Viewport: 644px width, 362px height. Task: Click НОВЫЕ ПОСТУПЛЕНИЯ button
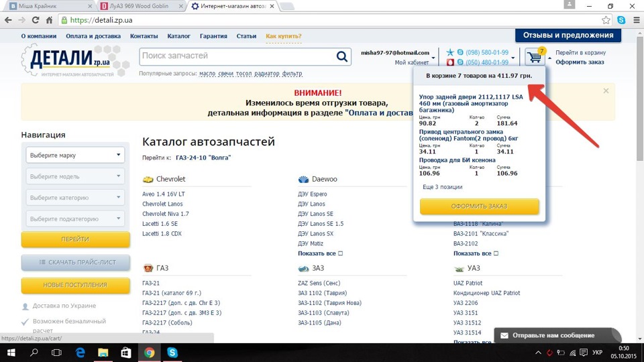[x=75, y=286]
